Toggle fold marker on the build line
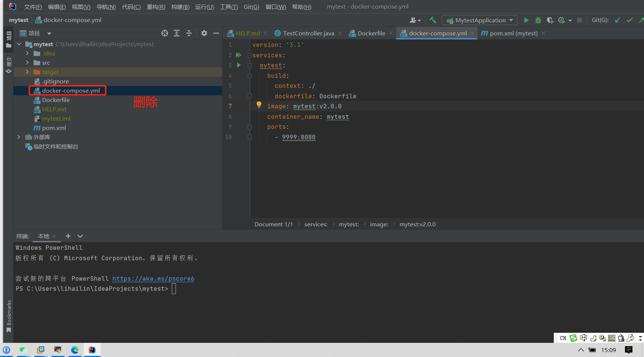This screenshot has width=644, height=357. pyautogui.click(x=250, y=76)
